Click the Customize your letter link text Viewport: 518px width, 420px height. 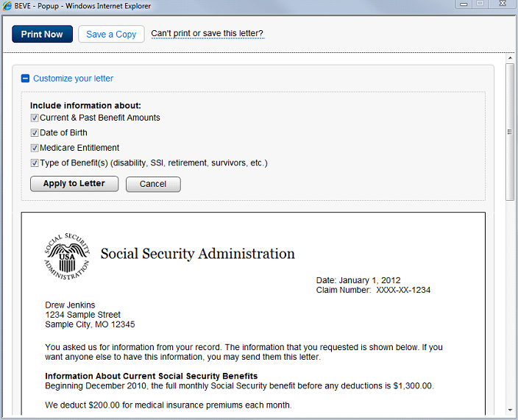click(73, 79)
